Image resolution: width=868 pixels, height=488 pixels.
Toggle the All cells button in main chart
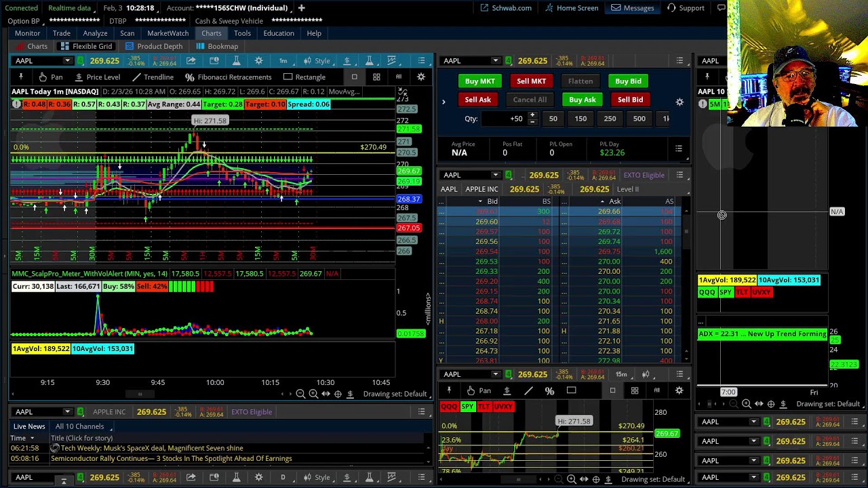click(399, 77)
